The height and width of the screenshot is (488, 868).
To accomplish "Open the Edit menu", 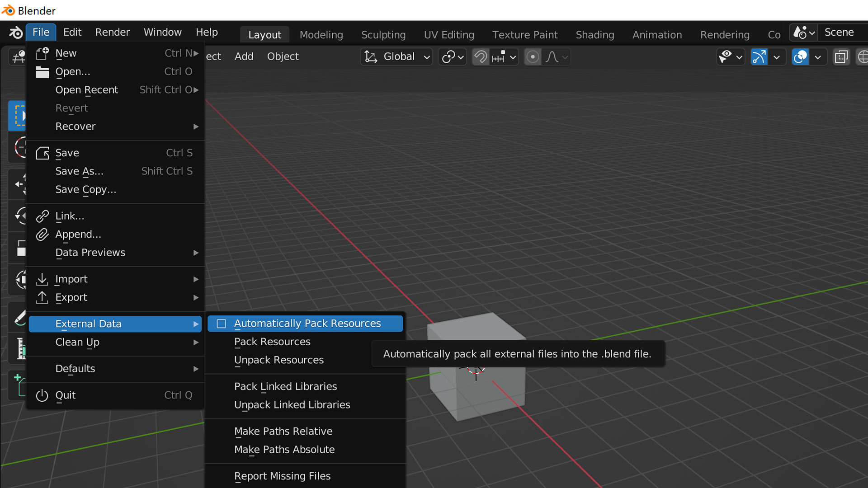I will click(x=72, y=33).
